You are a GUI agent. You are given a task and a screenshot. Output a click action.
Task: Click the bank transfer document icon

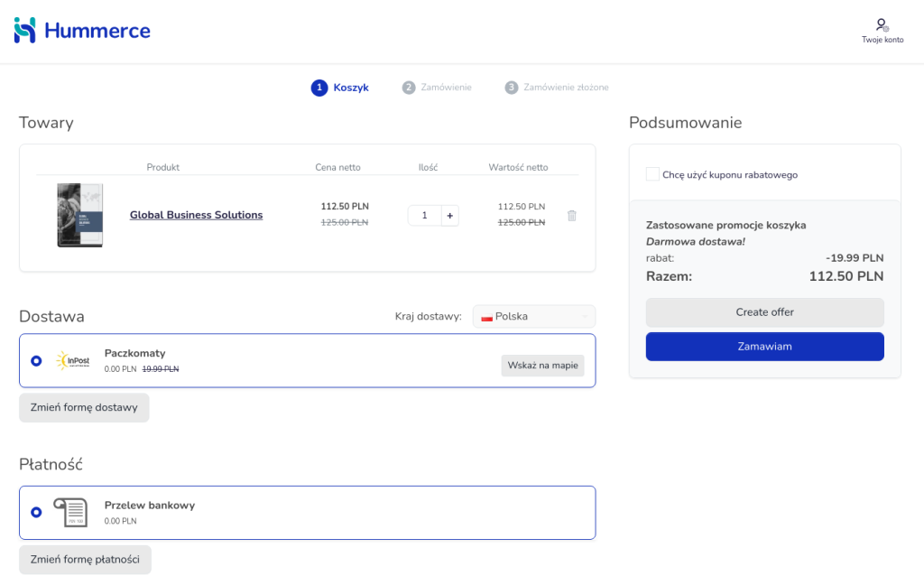(69, 512)
